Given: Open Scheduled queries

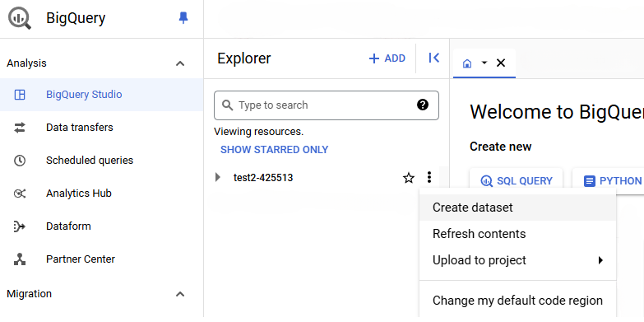Looking at the screenshot, I should (x=101, y=161).
